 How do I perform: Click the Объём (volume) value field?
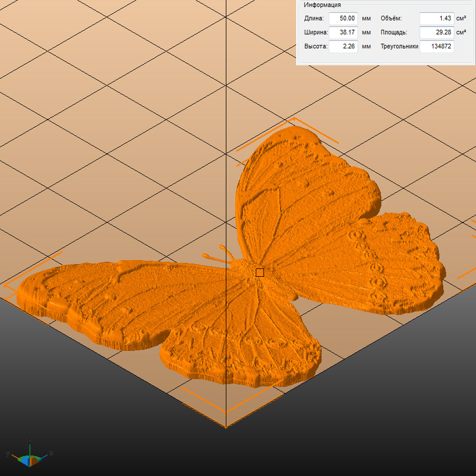[436, 18]
